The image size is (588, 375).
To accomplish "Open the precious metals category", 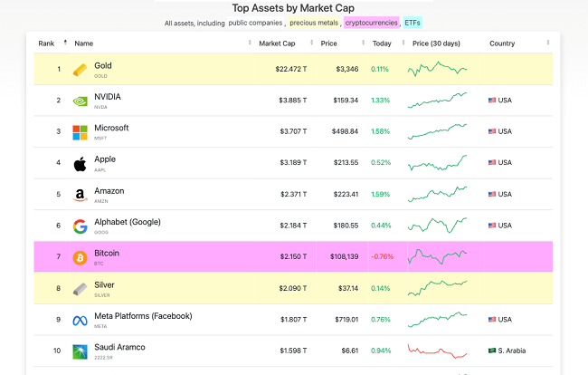I will click(x=313, y=22).
